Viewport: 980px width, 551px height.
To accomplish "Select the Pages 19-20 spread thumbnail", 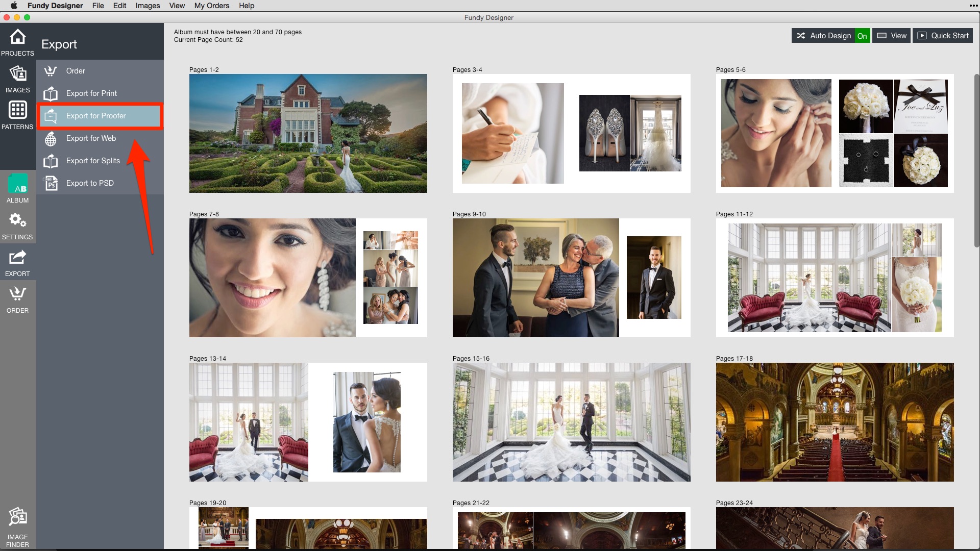I will click(x=308, y=528).
